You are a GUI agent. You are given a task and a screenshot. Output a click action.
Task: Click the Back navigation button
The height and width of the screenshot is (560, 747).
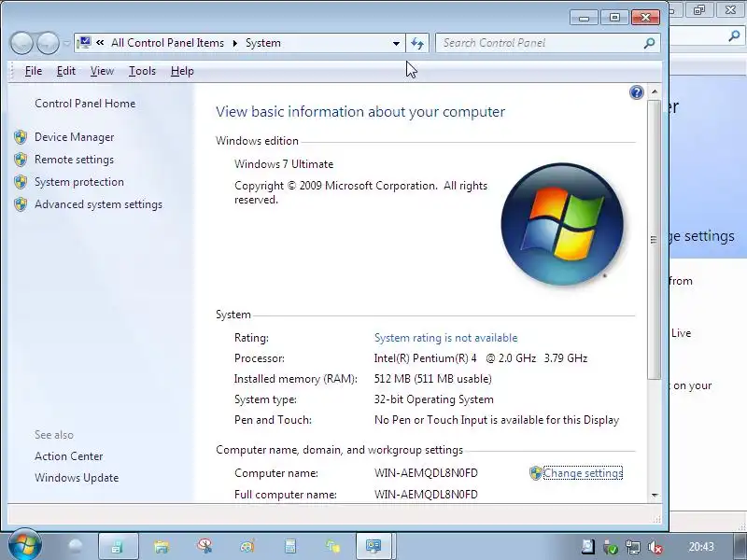click(21, 43)
